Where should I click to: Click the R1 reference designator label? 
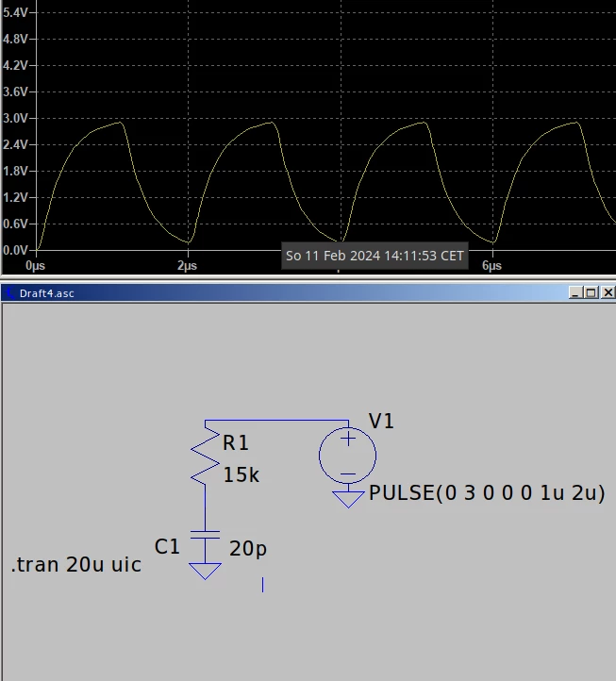pyautogui.click(x=236, y=443)
